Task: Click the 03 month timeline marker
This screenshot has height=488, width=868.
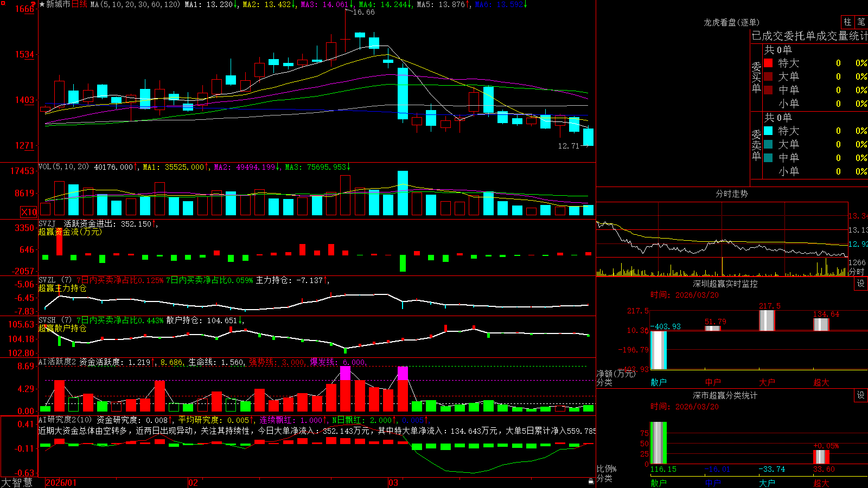Action: pos(393,483)
